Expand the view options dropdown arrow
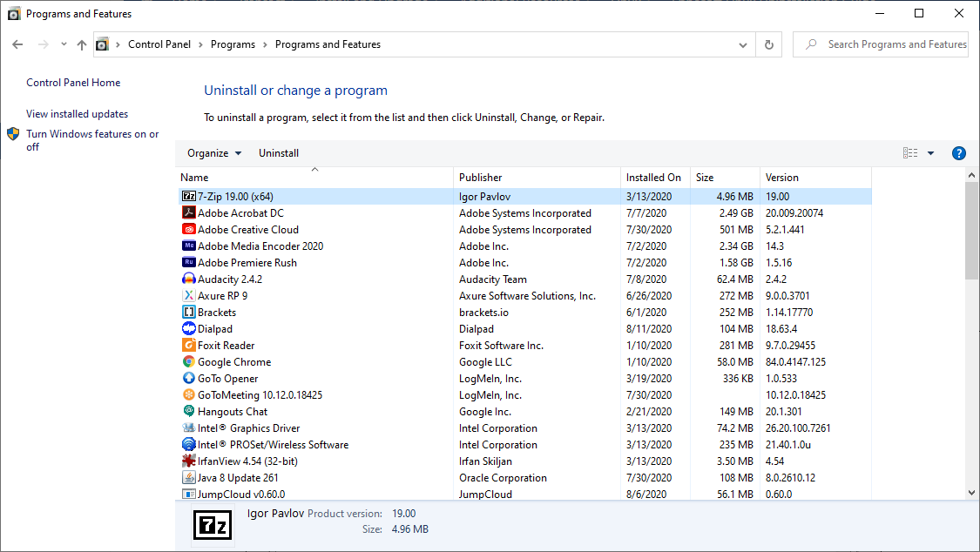The image size is (980, 552). tap(930, 153)
